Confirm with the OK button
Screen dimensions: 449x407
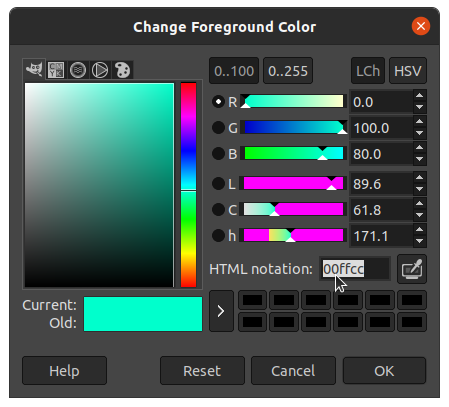[384, 370]
